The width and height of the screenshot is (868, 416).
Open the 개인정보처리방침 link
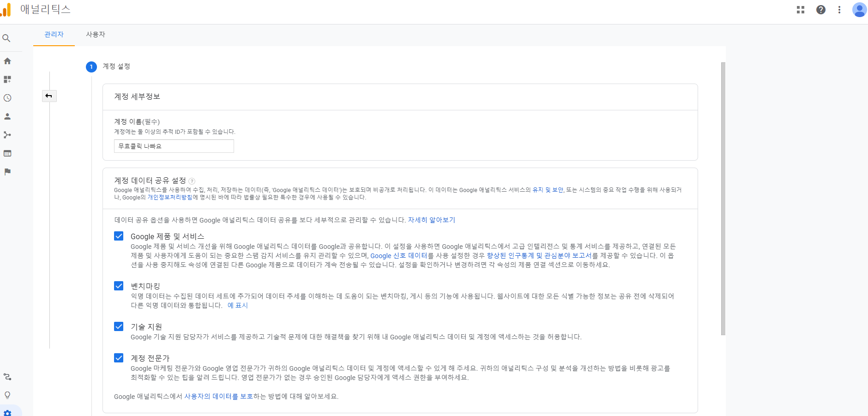169,197
